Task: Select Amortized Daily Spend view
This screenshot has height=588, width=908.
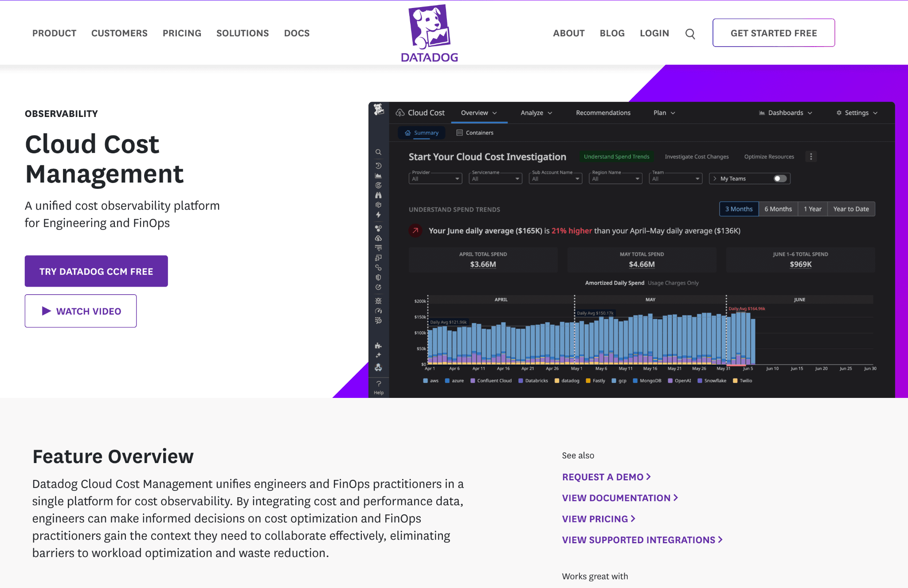Action: [x=614, y=283]
